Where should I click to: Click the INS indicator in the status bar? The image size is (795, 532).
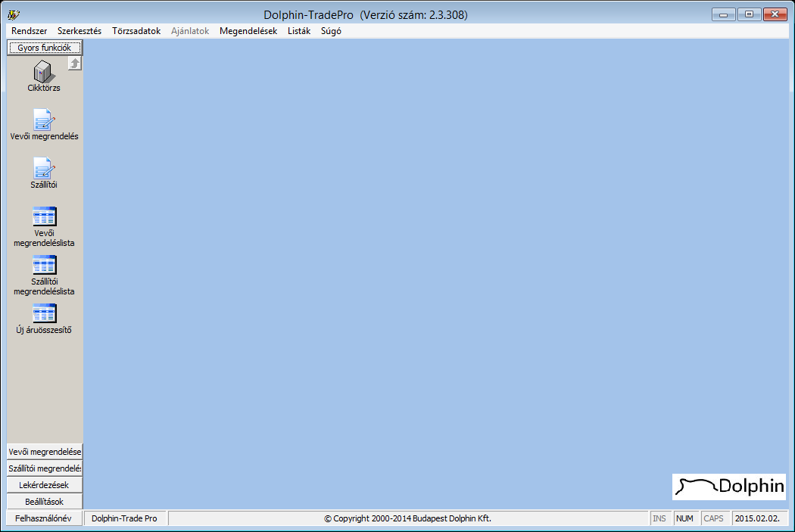[659, 518]
